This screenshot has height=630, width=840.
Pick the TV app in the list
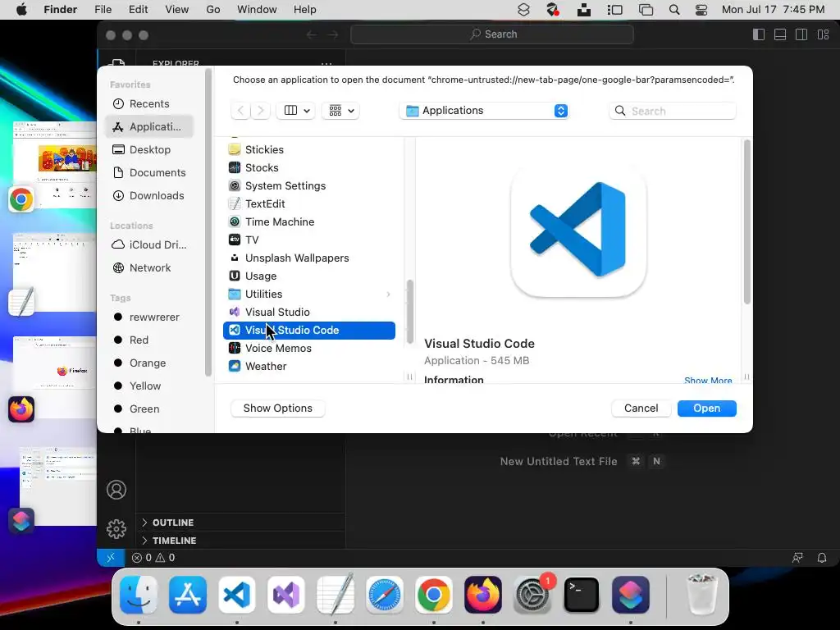[309, 240]
